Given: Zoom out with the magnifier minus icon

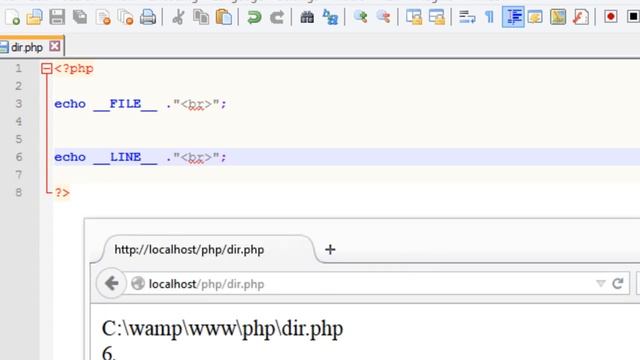Looking at the screenshot, I should click(383, 17).
